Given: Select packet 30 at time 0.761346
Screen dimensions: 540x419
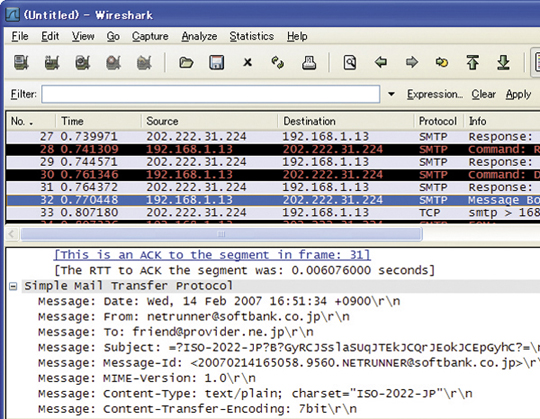Looking at the screenshot, I should click(273, 175).
